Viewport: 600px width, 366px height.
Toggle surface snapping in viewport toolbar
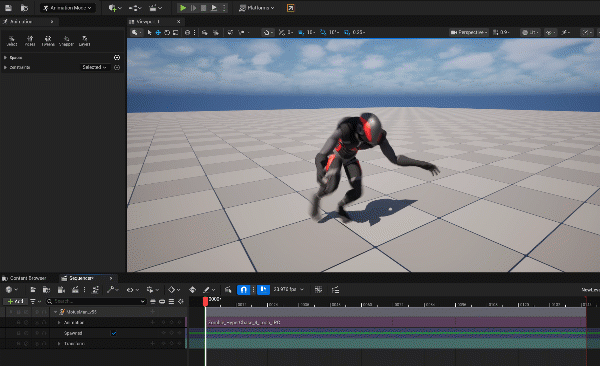[x=267, y=33]
